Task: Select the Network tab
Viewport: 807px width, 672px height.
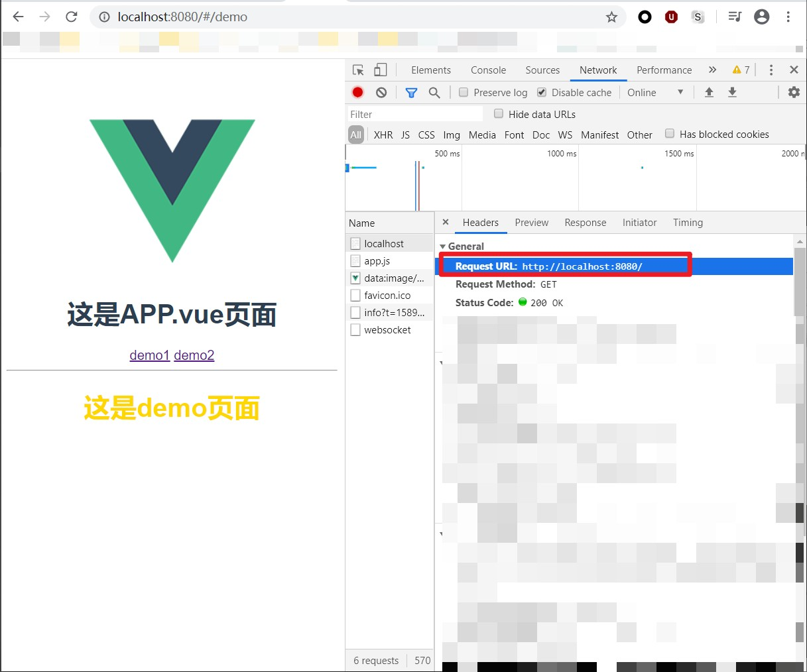Action: [598, 70]
